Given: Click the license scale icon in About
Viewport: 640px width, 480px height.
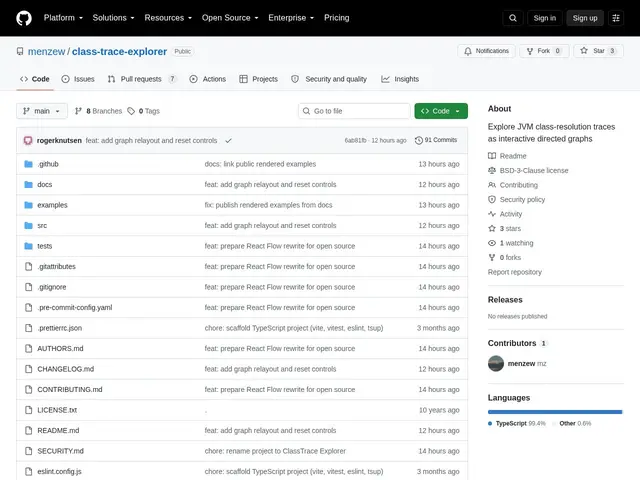Looking at the screenshot, I should click(492, 170).
